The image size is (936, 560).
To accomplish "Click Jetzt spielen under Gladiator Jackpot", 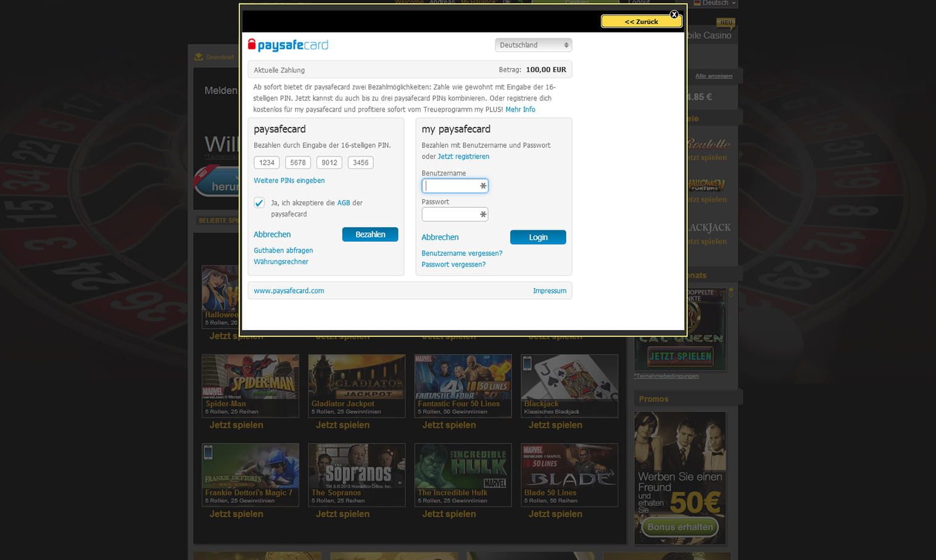I will pos(342,425).
